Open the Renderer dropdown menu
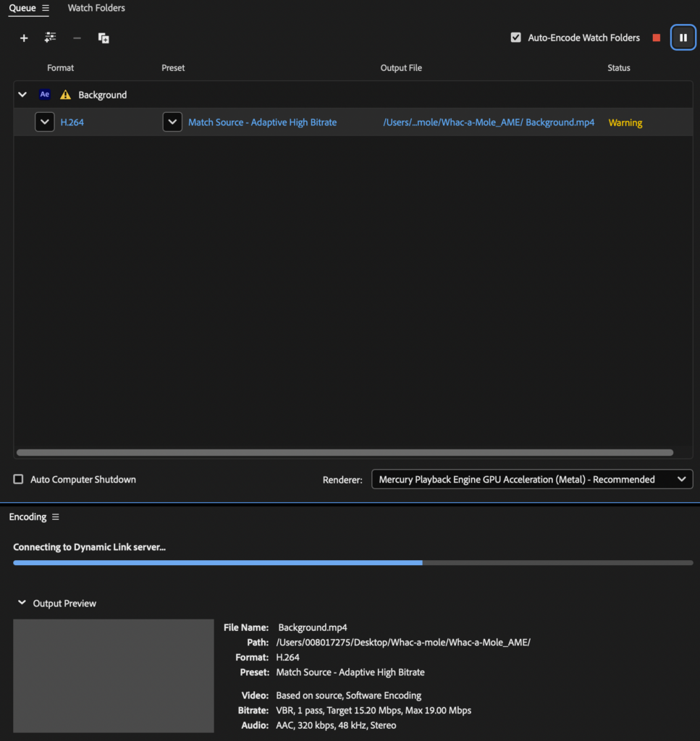This screenshot has height=741, width=700. [x=531, y=479]
